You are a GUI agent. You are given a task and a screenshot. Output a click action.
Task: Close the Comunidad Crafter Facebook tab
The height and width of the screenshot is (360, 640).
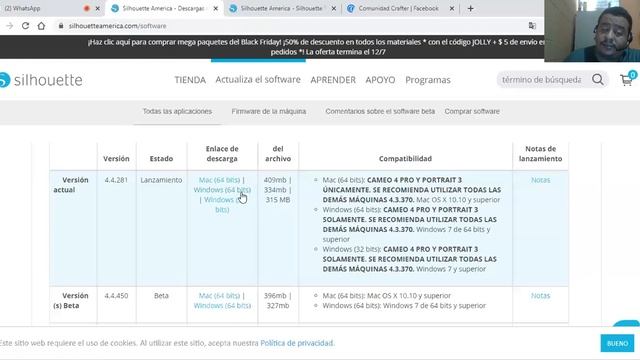coord(452,8)
